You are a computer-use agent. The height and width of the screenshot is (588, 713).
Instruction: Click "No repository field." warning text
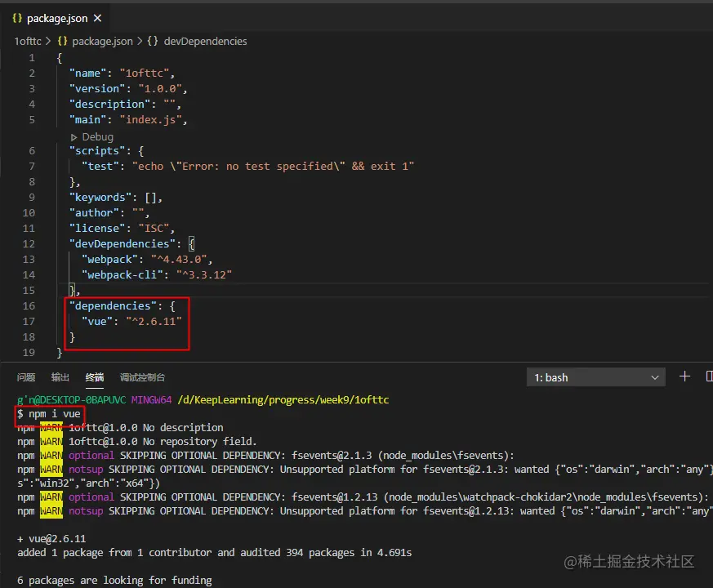pyautogui.click(x=199, y=442)
